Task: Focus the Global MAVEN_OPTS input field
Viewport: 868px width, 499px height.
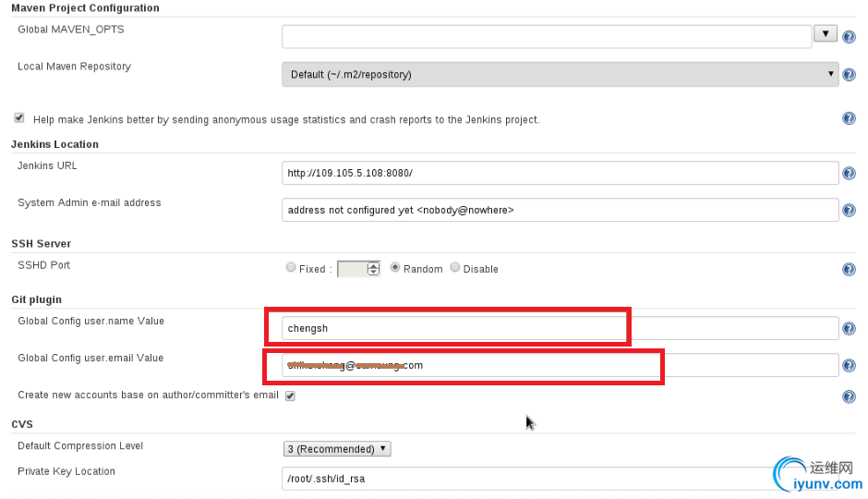Action: pyautogui.click(x=547, y=37)
